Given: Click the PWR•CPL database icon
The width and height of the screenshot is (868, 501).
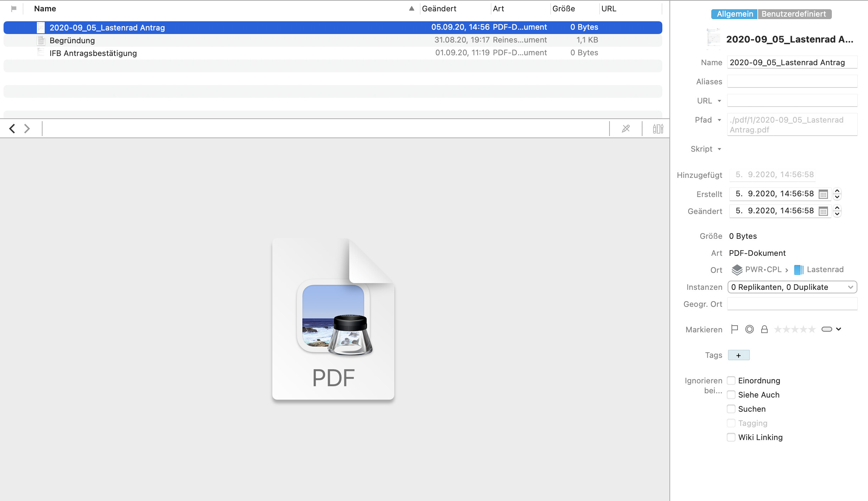Looking at the screenshot, I should coord(737,270).
